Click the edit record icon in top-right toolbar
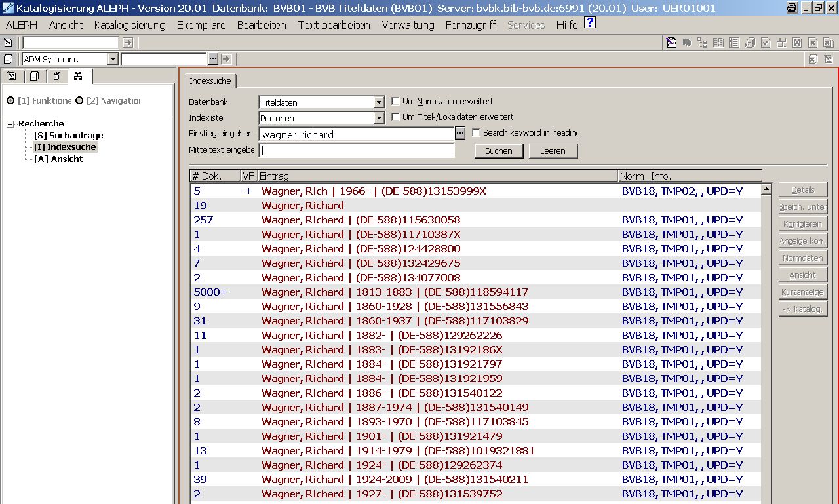 coord(671,43)
